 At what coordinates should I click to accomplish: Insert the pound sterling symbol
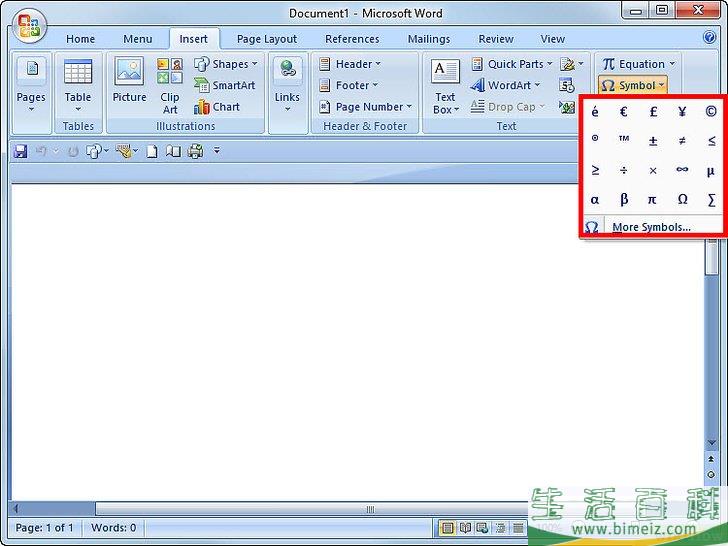point(653,112)
